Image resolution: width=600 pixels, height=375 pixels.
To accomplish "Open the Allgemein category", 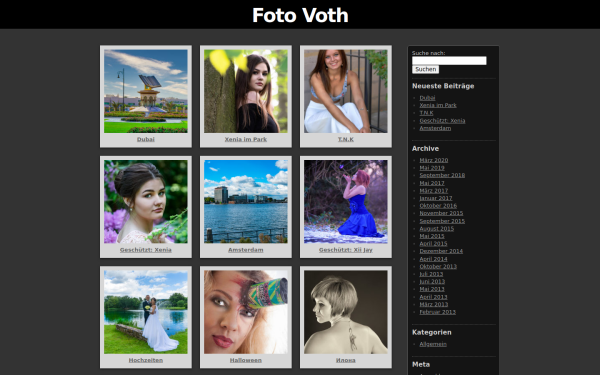I will click(x=433, y=344).
